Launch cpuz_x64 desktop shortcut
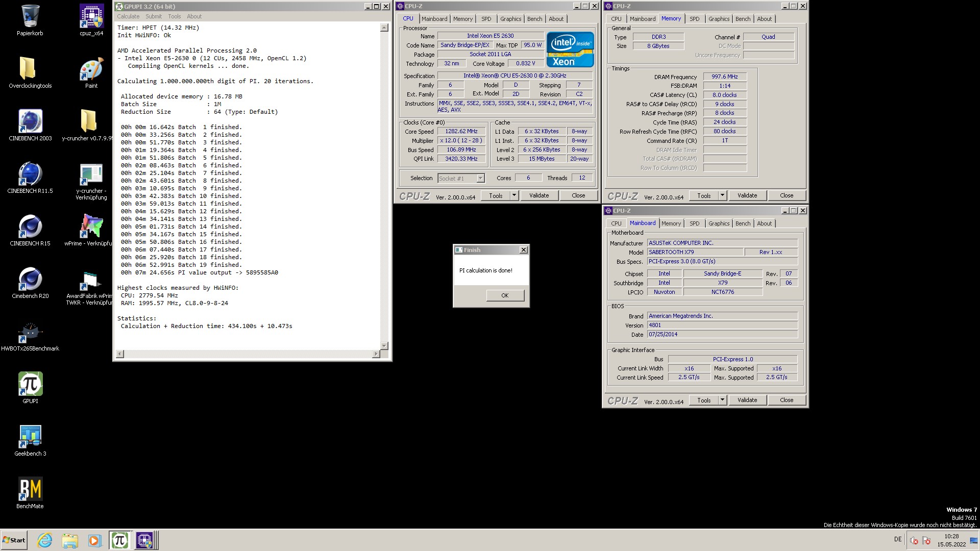980x551 pixels. click(91, 20)
